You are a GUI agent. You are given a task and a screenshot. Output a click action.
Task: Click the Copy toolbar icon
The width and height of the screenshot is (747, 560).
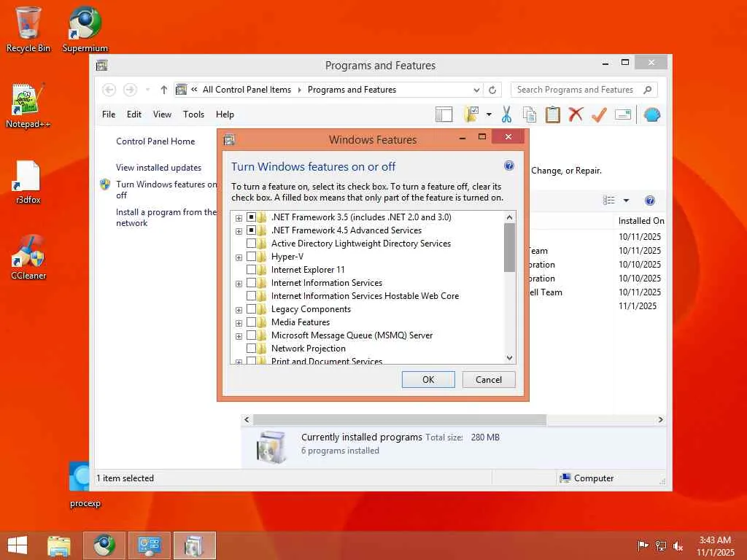coord(530,114)
